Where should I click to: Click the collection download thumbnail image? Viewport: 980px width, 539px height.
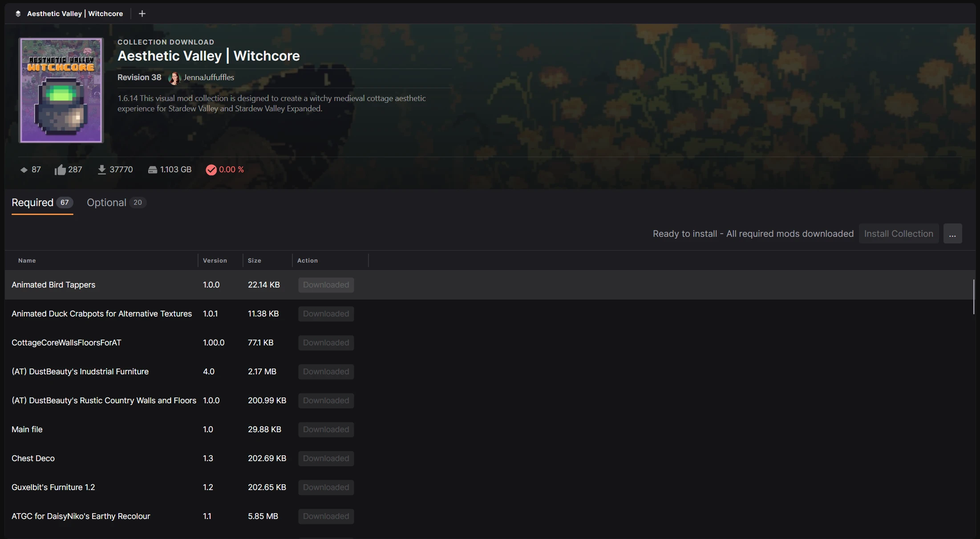pos(61,89)
